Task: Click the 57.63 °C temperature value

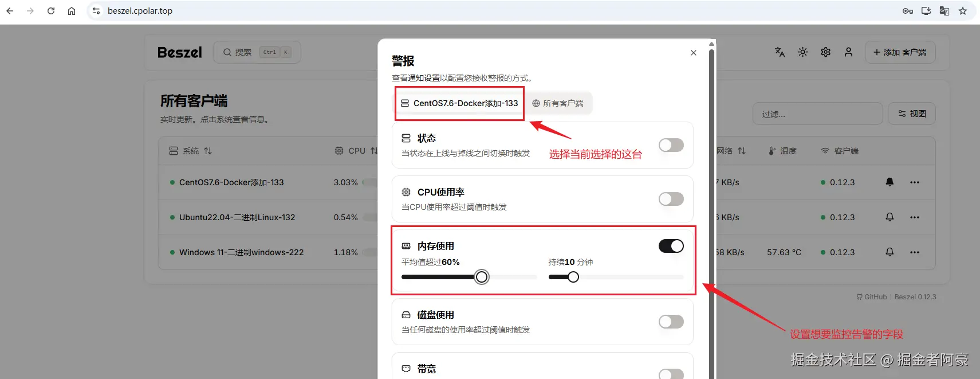Action: [x=784, y=252]
